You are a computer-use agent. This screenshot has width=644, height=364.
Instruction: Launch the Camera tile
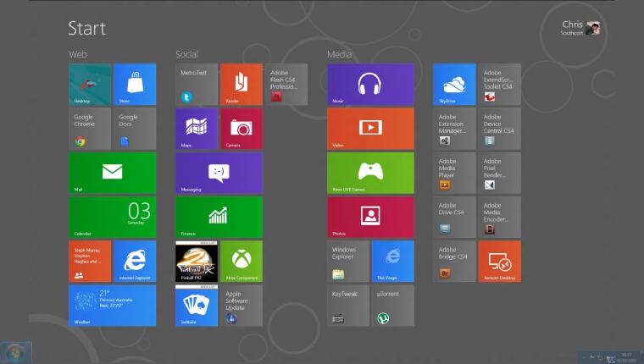[241, 129]
